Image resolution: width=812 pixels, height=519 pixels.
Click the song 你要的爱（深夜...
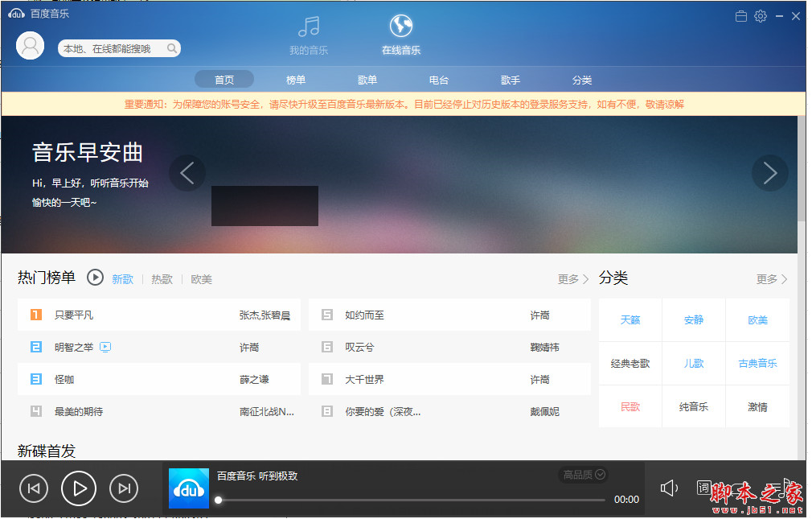tap(383, 412)
